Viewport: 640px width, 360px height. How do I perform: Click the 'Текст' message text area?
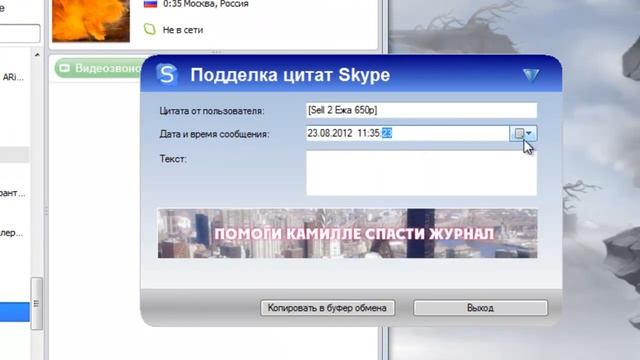click(x=421, y=173)
